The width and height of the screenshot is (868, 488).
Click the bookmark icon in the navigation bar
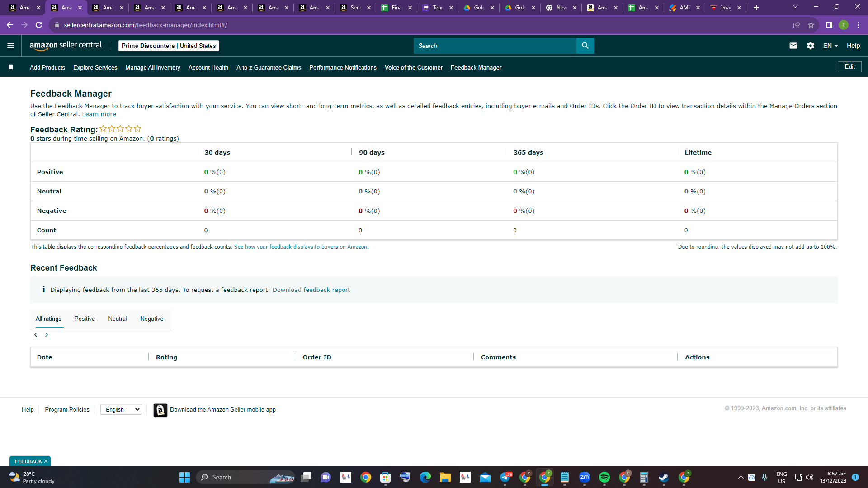pyautogui.click(x=11, y=67)
